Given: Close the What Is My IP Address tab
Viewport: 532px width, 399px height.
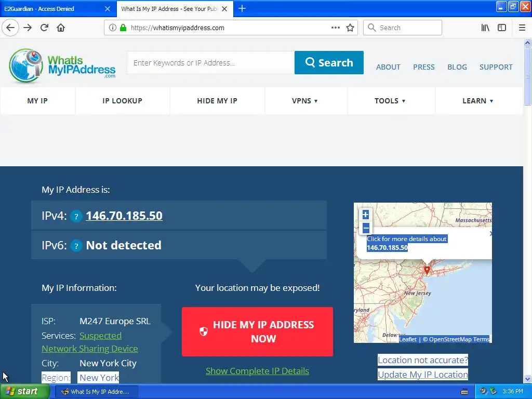Looking at the screenshot, I should click(224, 9).
